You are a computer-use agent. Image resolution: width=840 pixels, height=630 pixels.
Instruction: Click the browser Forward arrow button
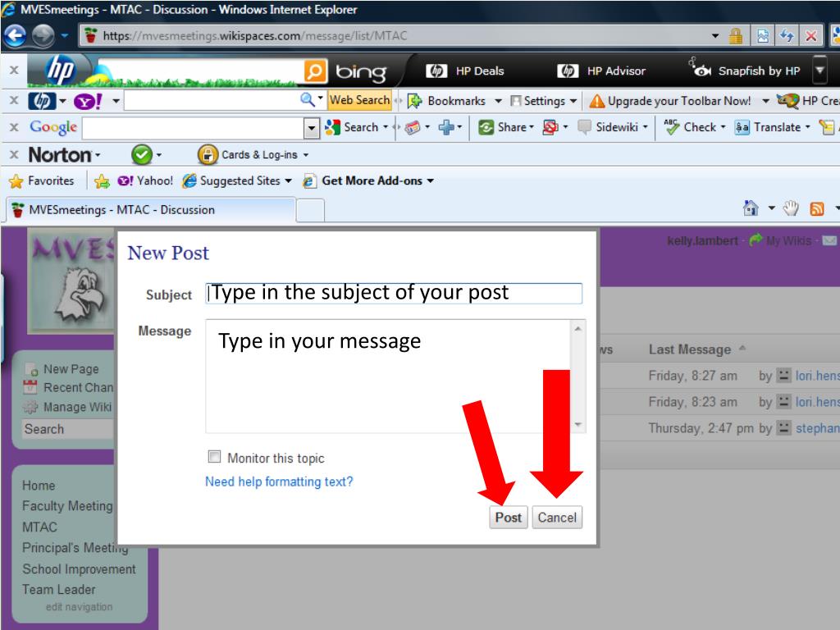coord(43,36)
